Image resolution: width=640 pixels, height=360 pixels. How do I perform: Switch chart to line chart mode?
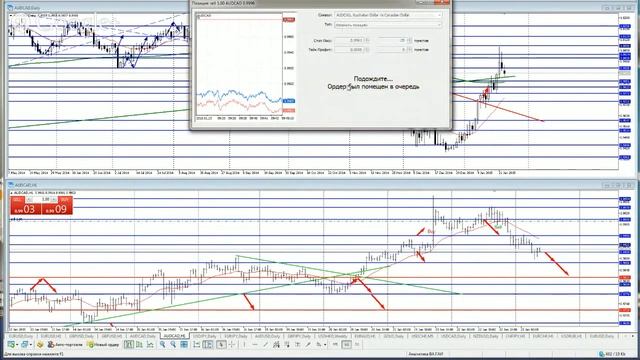pyautogui.click(x=150, y=344)
